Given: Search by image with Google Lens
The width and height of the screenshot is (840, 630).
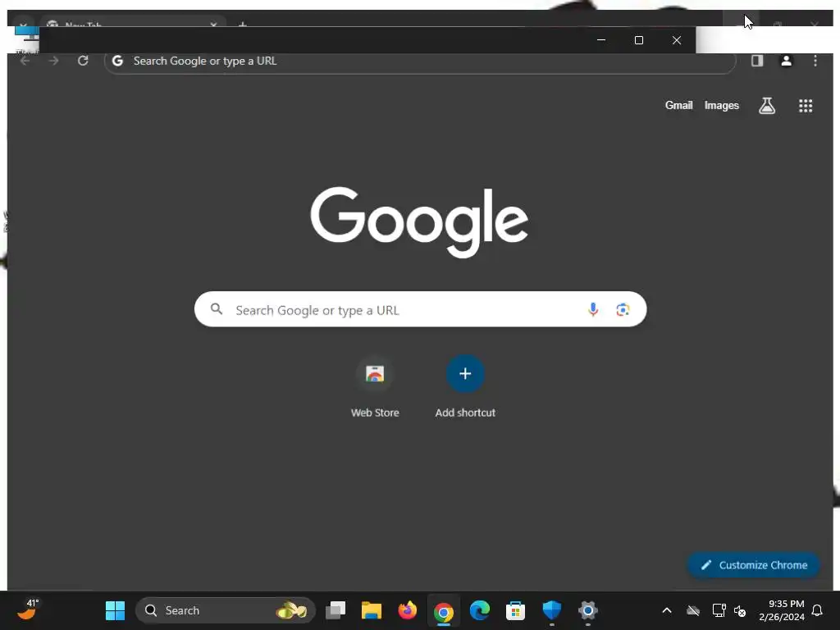Looking at the screenshot, I should pyautogui.click(x=623, y=309).
